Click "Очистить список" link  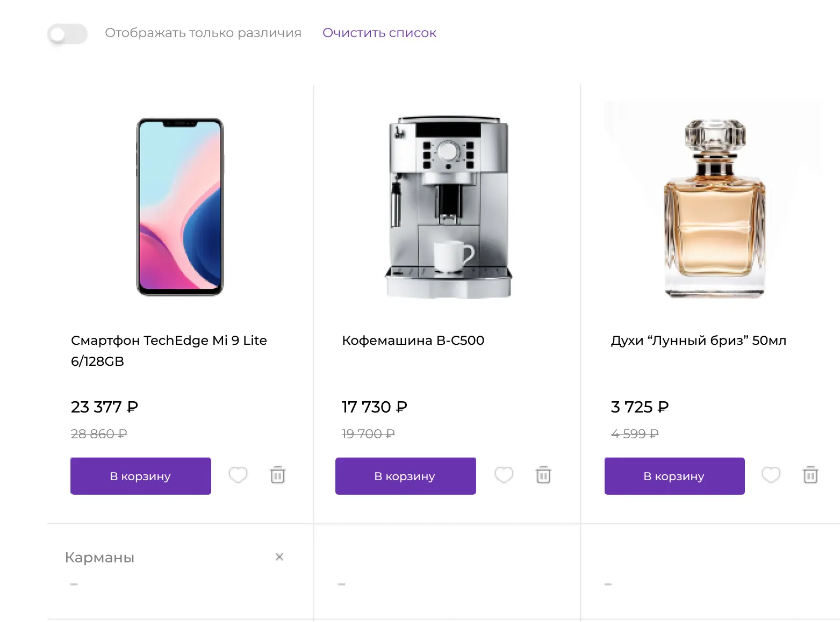[379, 33]
